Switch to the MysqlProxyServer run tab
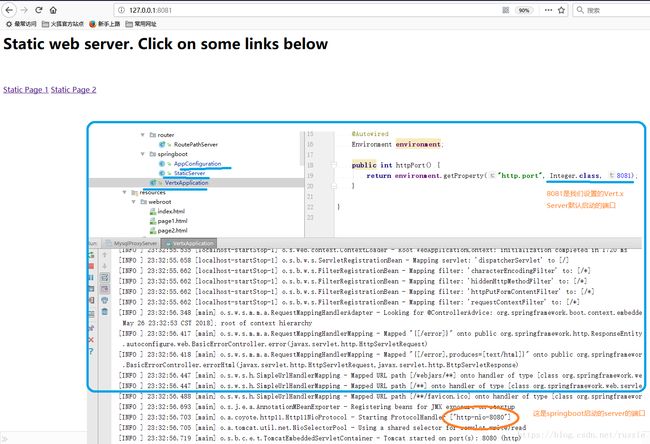This screenshot has height=444, width=650. [x=131, y=243]
